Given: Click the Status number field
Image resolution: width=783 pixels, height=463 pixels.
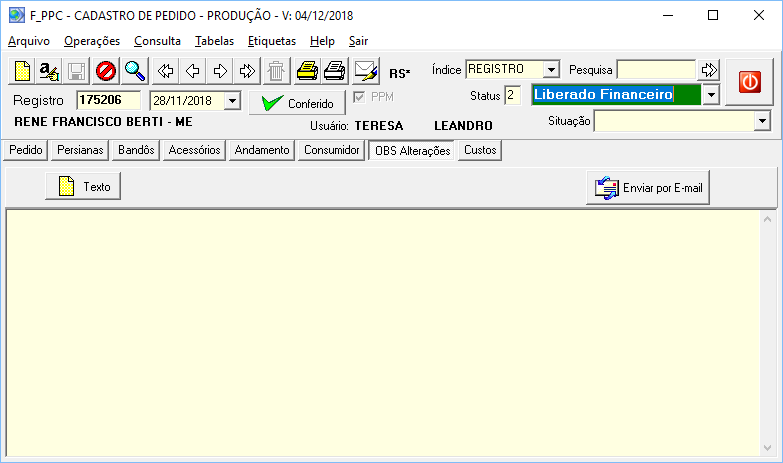Looking at the screenshot, I should point(513,95).
